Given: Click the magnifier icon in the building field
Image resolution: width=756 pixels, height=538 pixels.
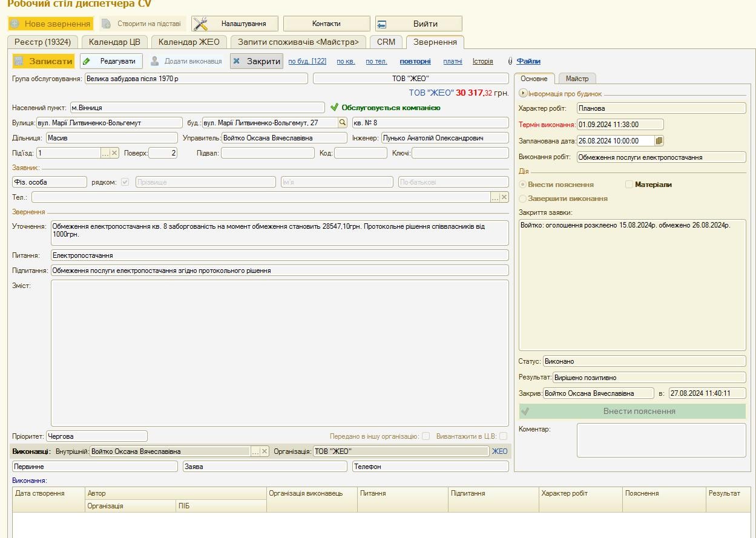Looking at the screenshot, I should click(343, 123).
